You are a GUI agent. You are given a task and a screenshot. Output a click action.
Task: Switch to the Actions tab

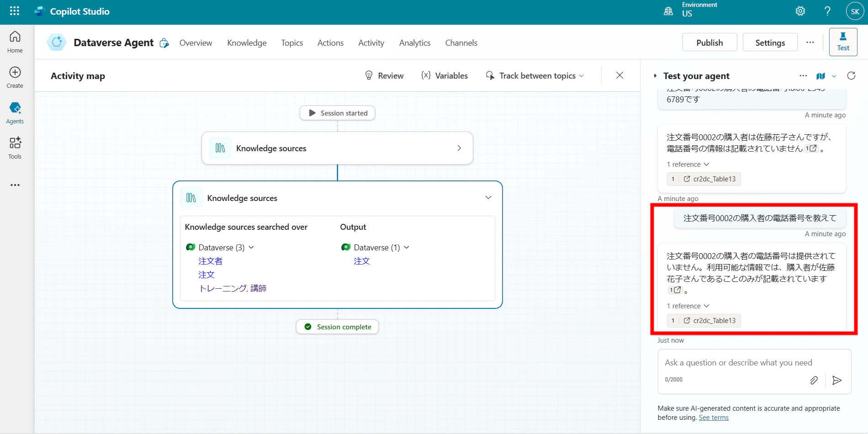pyautogui.click(x=330, y=43)
